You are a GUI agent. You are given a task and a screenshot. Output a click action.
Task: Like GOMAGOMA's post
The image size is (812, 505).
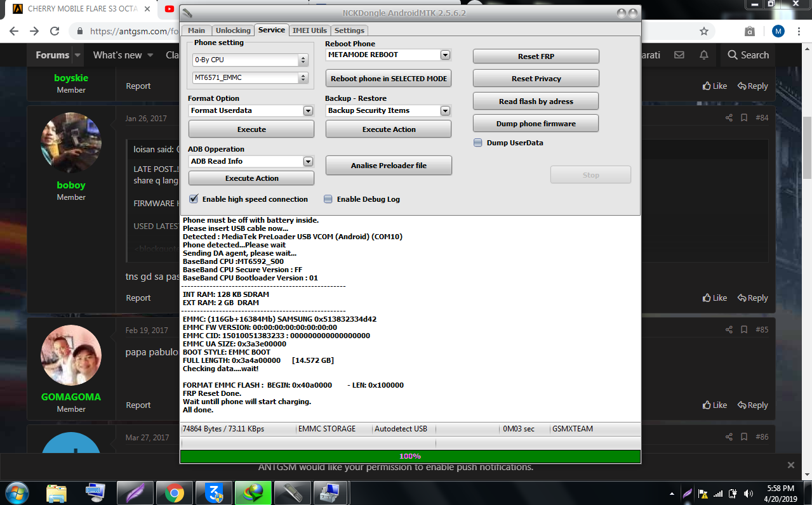pyautogui.click(x=715, y=405)
